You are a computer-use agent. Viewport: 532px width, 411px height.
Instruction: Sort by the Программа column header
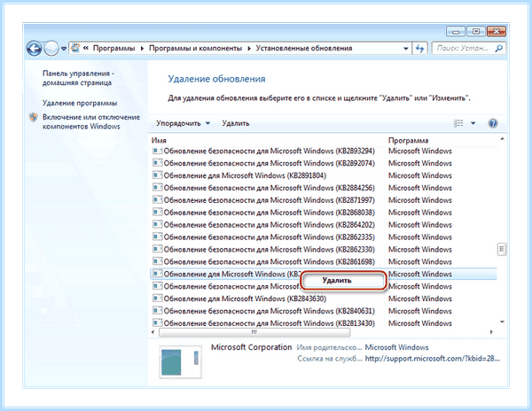coord(408,140)
